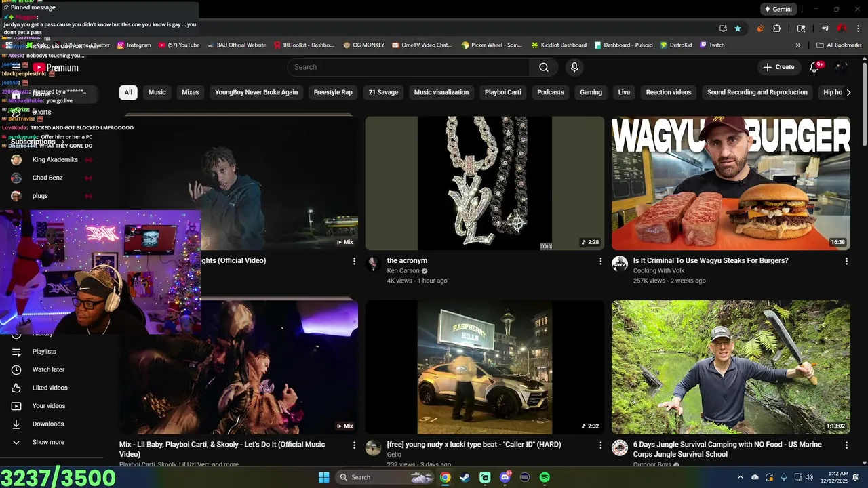
Task: Open more options for 'the acronym' video
Action: [x=600, y=261]
